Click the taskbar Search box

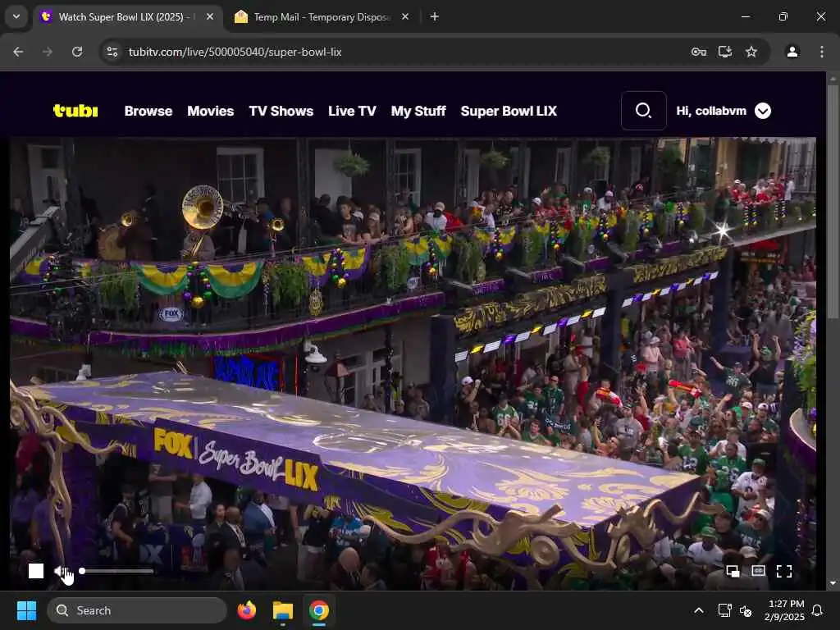[137, 610]
